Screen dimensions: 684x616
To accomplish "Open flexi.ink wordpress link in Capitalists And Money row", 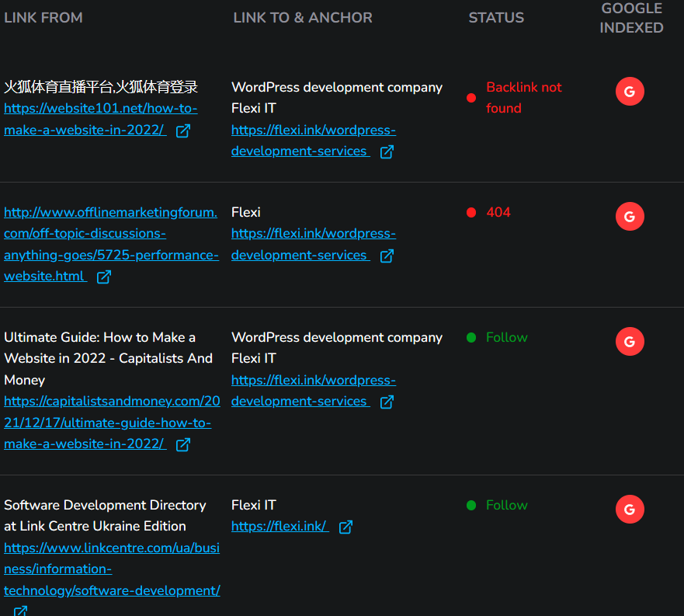I will (x=313, y=390).
